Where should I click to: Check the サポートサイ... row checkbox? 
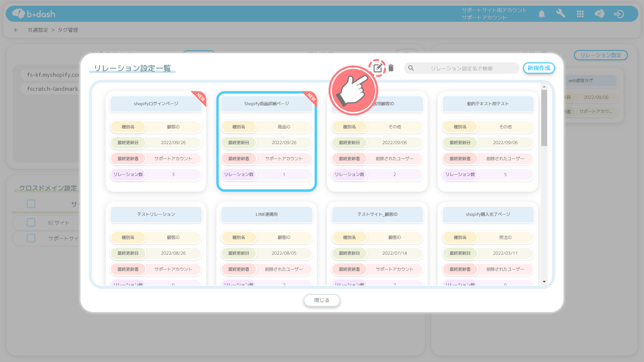[x=31, y=238]
